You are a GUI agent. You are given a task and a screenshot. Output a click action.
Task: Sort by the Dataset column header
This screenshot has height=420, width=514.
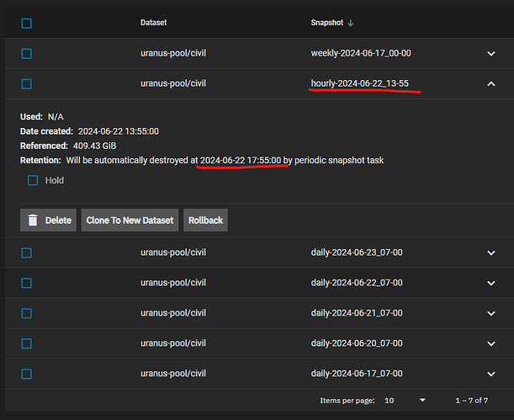[153, 23]
